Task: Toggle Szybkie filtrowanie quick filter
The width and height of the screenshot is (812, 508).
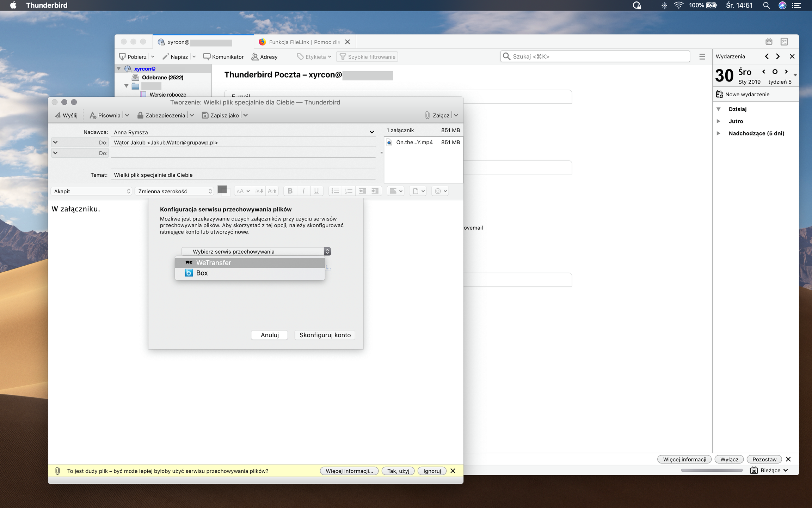Action: pos(367,57)
